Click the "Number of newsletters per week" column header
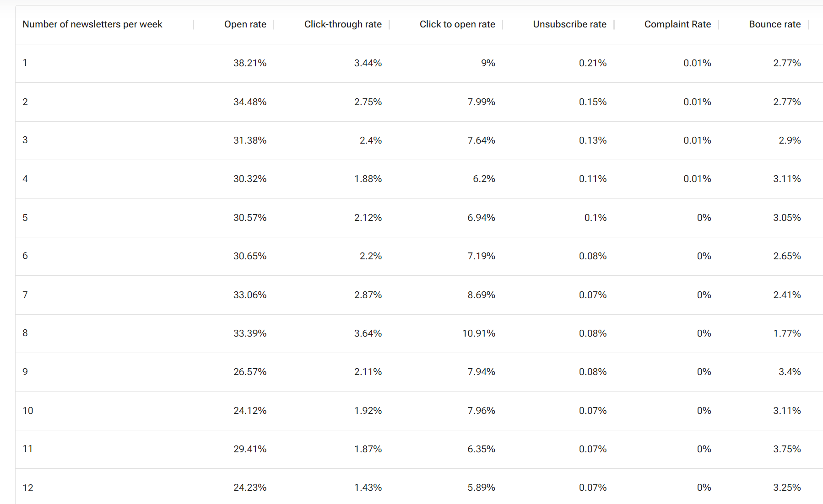 pos(92,24)
